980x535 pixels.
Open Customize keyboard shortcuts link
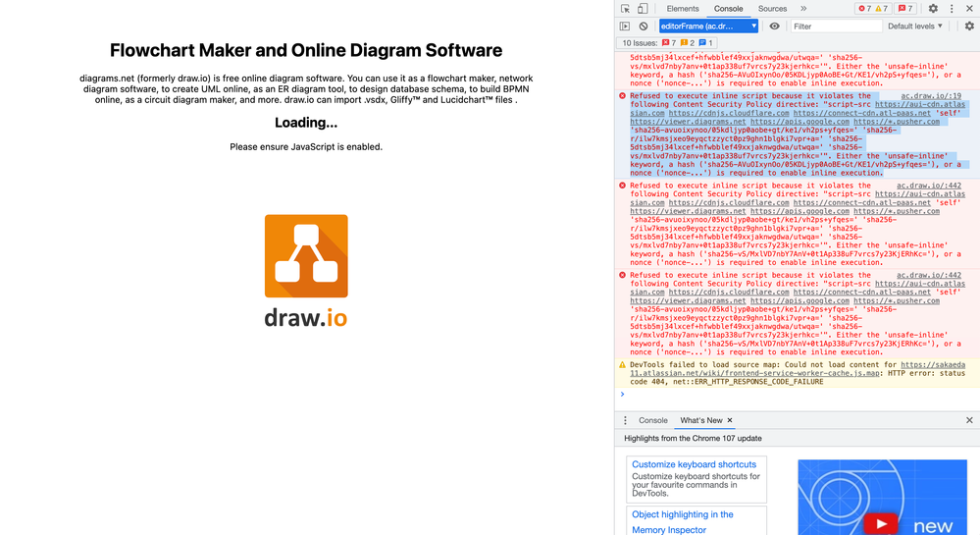[x=694, y=464]
